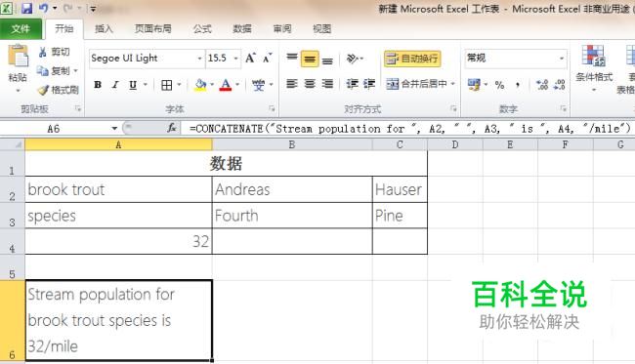The image size is (635, 364).
Task: Click the Select All corner button
Action: coord(12,144)
